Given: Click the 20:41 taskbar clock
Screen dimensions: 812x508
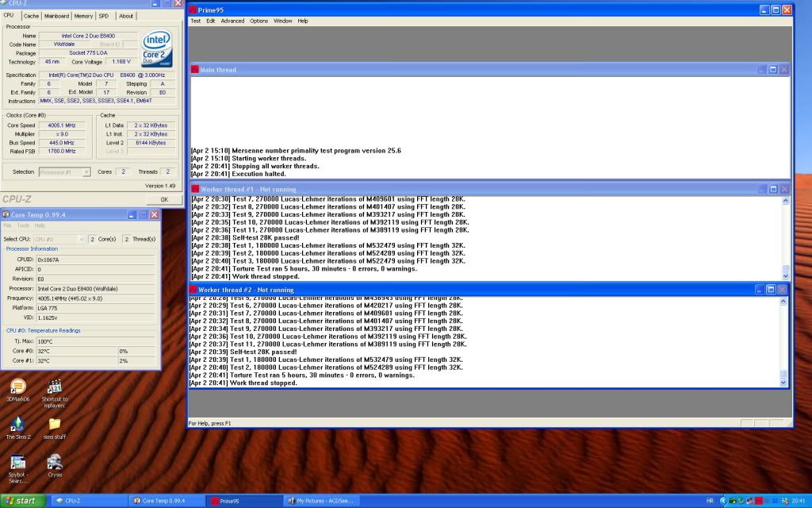Looking at the screenshot, I should pos(798,501).
